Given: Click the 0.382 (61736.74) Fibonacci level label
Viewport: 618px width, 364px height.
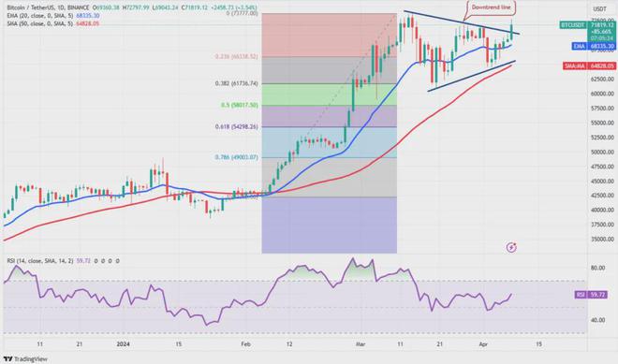Looking at the screenshot, I should (237, 83).
